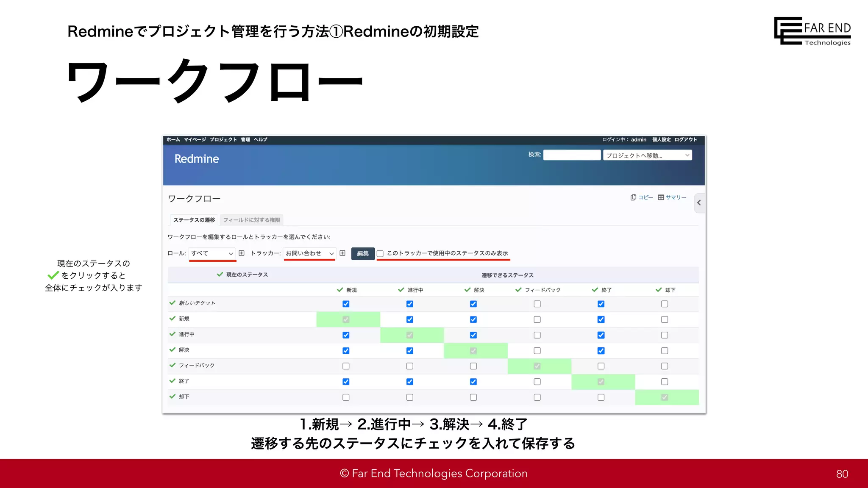Click the plus icon beside the トラッカー dropdown
Image resolution: width=868 pixels, height=488 pixels.
342,253
